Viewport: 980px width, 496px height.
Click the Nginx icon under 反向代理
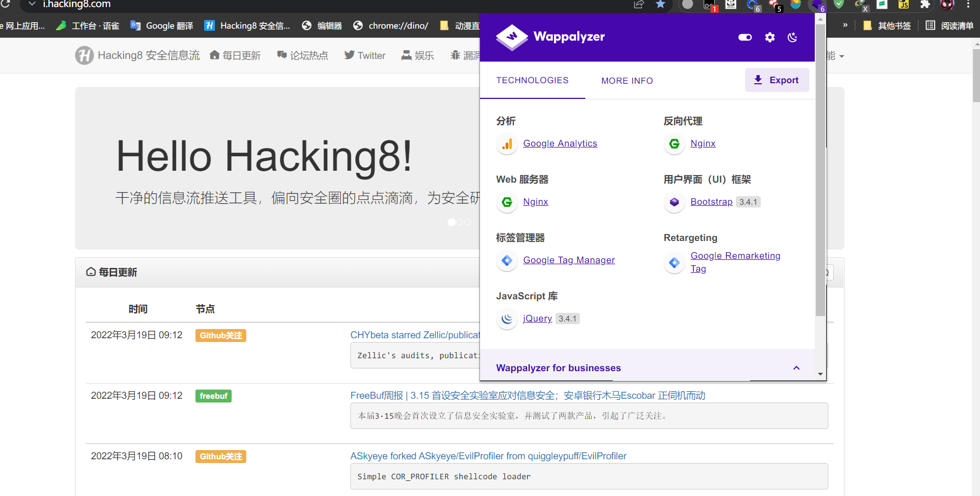[x=674, y=144]
